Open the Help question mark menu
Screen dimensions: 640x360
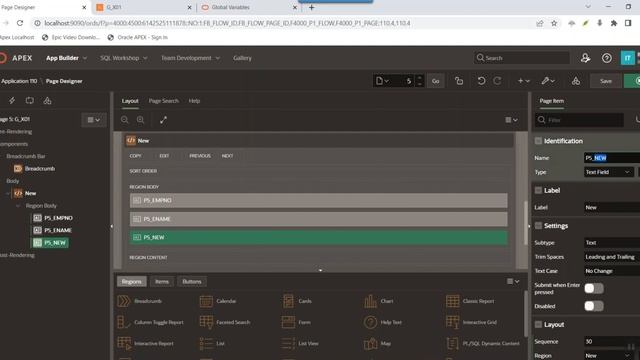coord(607,58)
